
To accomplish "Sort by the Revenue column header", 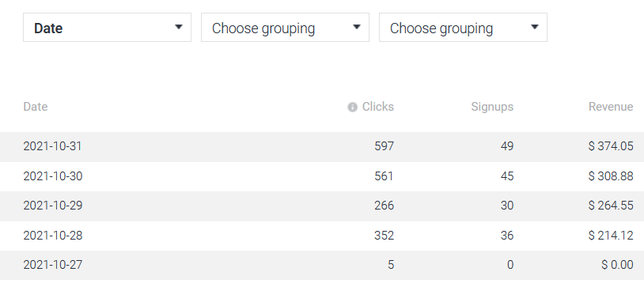I will 611,107.
